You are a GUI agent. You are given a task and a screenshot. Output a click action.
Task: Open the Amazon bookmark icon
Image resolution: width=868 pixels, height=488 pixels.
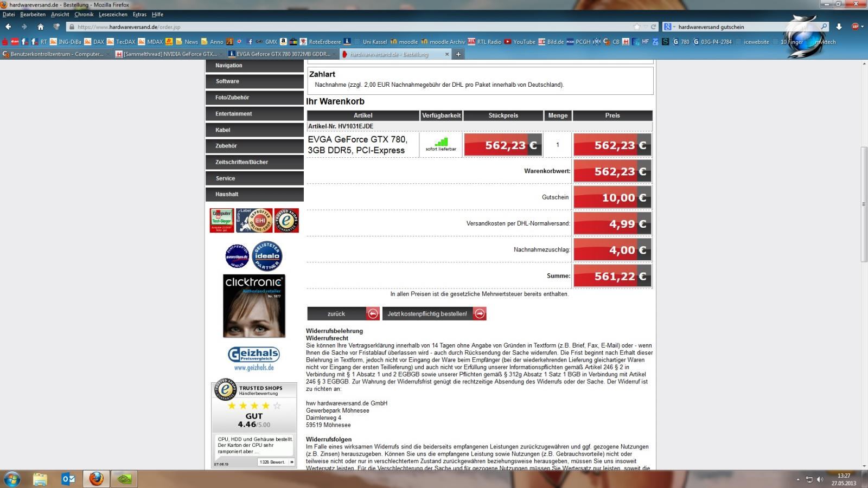283,42
